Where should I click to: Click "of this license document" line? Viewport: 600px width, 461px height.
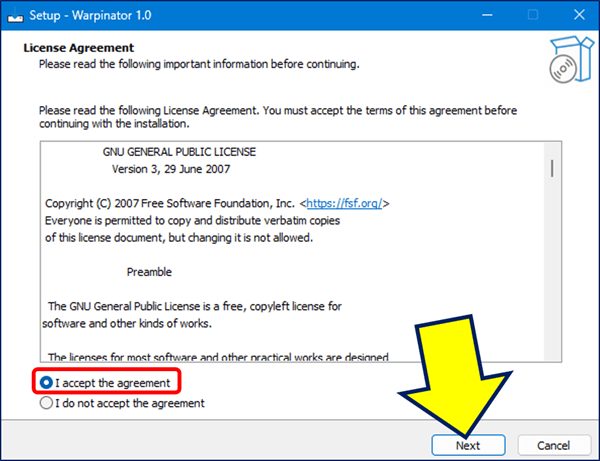pyautogui.click(x=179, y=238)
